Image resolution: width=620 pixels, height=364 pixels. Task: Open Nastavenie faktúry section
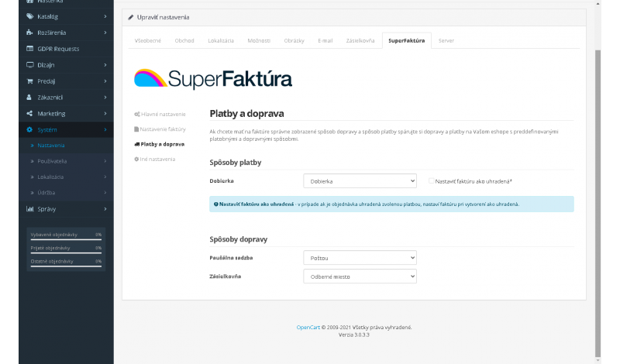click(x=160, y=129)
